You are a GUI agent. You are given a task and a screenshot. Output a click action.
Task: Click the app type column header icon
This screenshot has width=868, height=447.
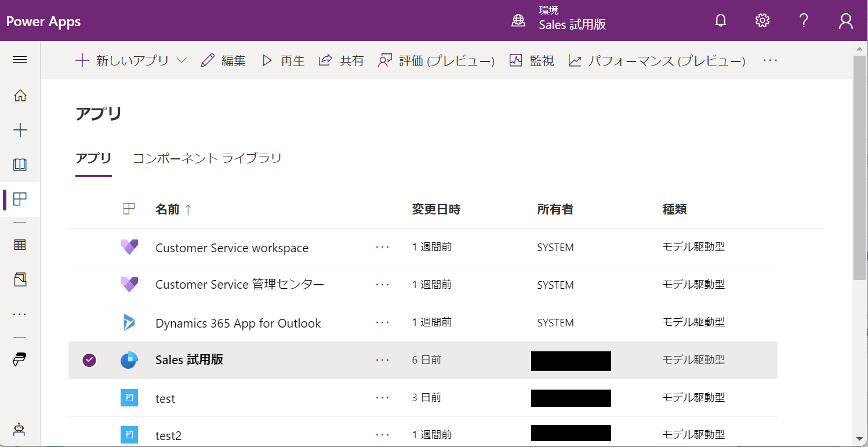(129, 209)
